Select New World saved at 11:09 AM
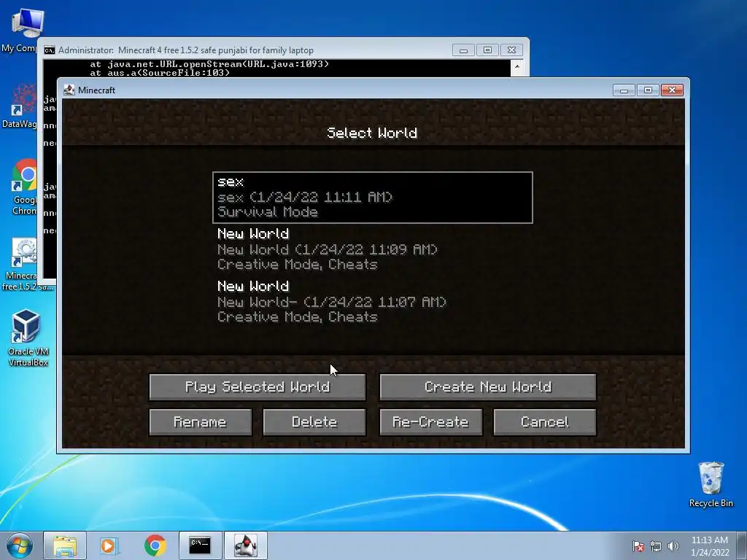The width and height of the screenshot is (747, 560). pos(373,249)
